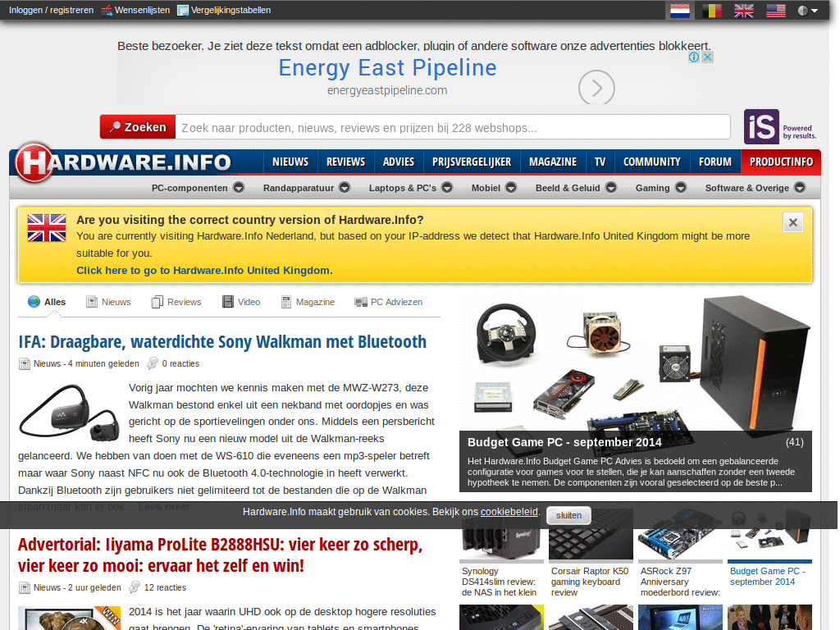Click the UK flag in yellow banner

pyautogui.click(x=47, y=228)
